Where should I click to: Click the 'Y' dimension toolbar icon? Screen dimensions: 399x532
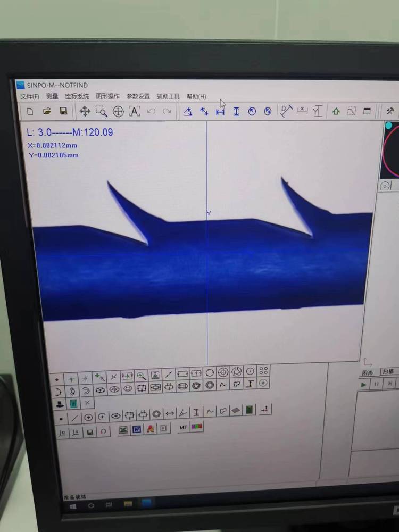[317, 111]
